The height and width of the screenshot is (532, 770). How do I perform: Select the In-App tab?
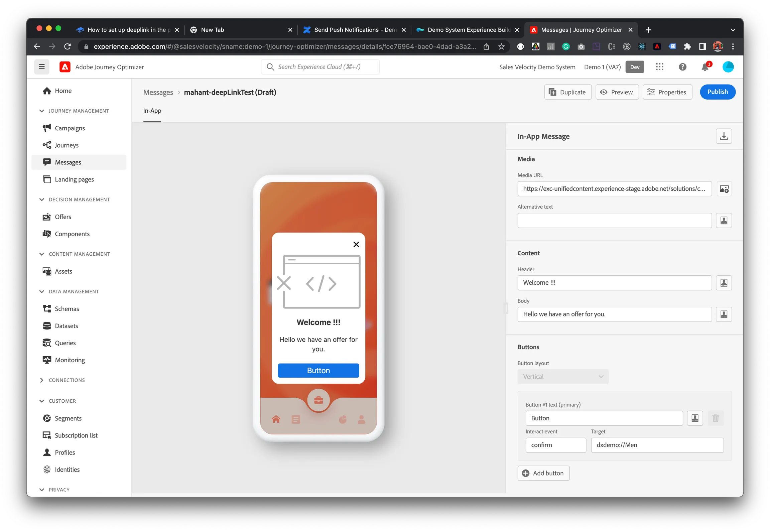coord(152,111)
